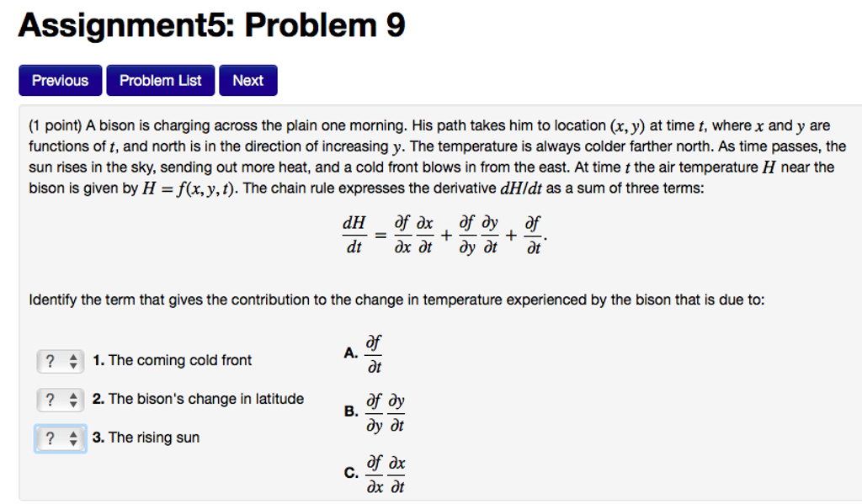Click the down stepper arrow beside question 1
The height and width of the screenshot is (504, 862).
75,364
